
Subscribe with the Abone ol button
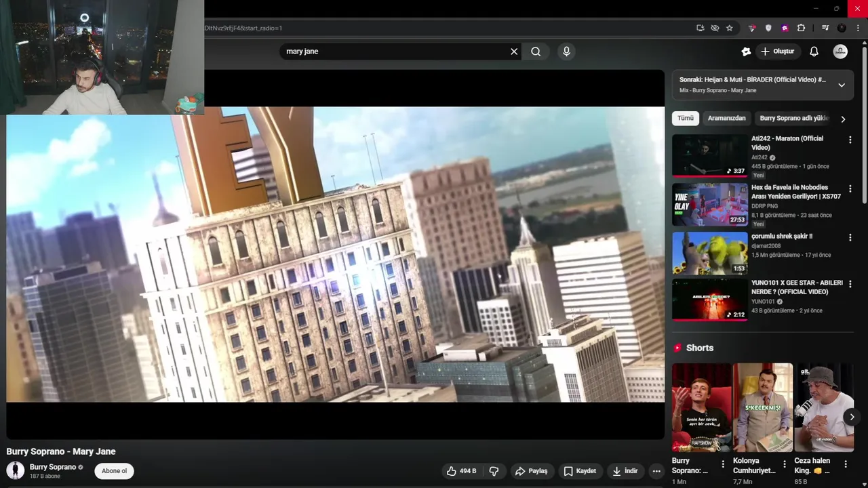point(114,471)
